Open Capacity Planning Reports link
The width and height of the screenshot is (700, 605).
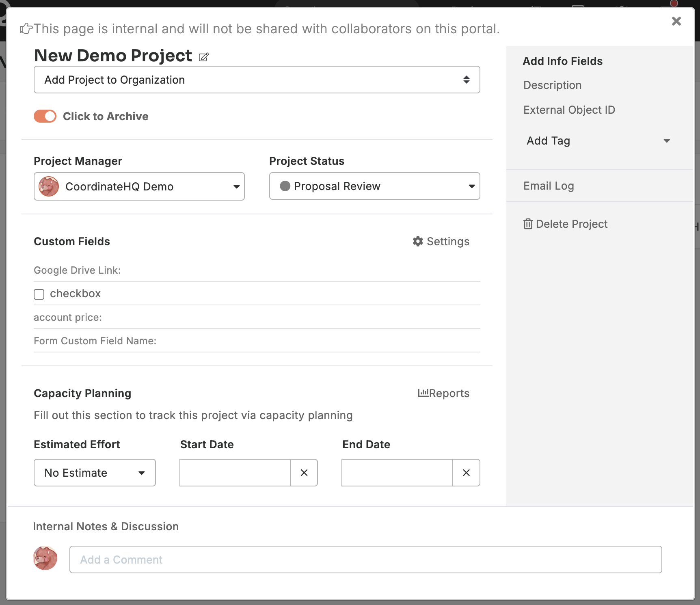click(449, 393)
